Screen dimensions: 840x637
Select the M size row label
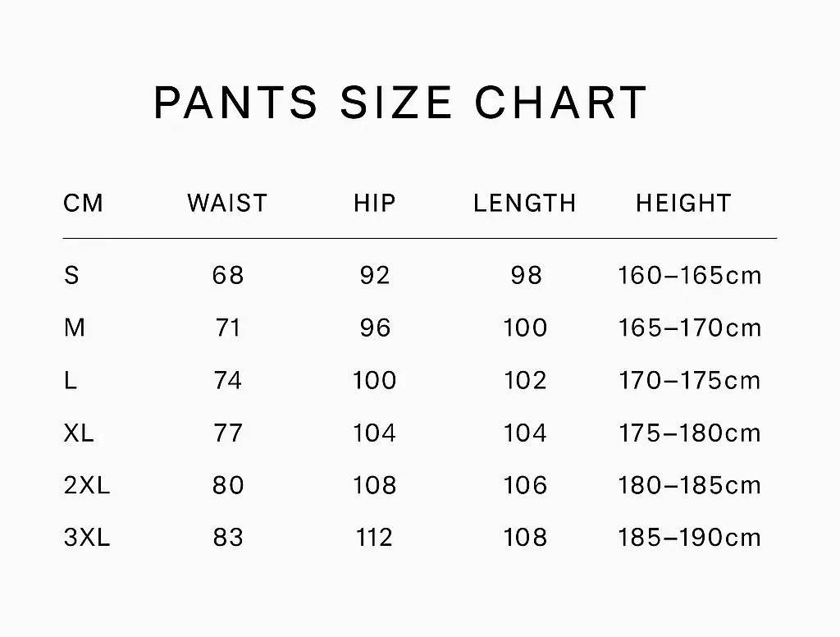coord(74,328)
